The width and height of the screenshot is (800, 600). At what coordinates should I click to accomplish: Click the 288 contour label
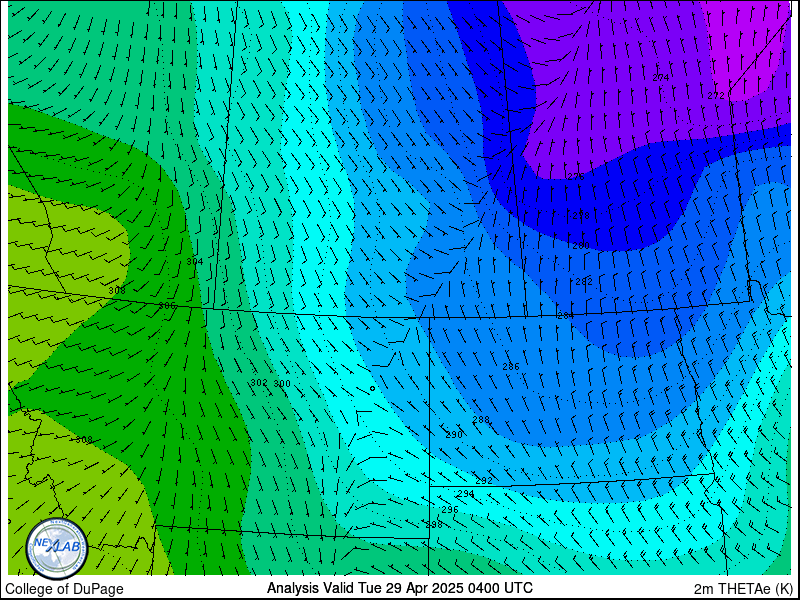pyautogui.click(x=481, y=419)
